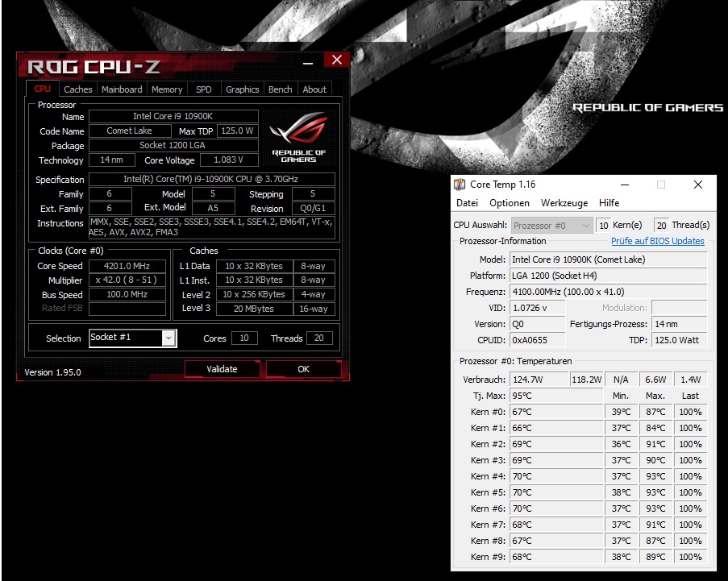Switch to the Memory tab
728x581 pixels.
click(167, 89)
